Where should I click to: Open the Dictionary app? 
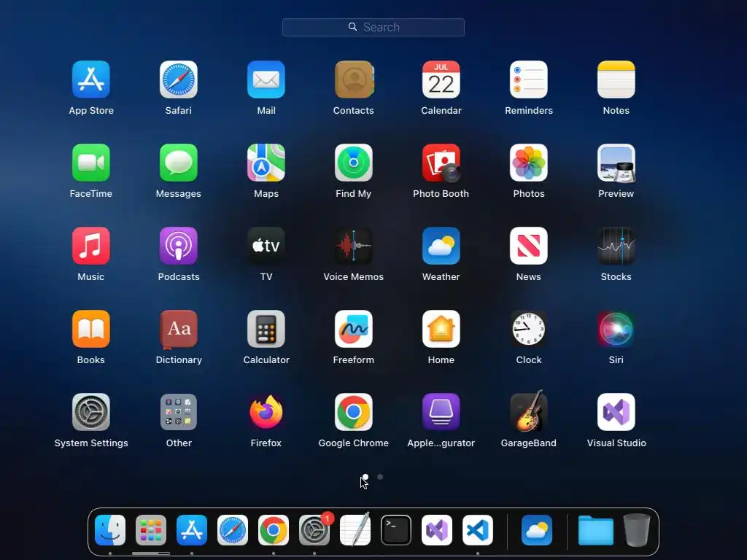pos(179,329)
